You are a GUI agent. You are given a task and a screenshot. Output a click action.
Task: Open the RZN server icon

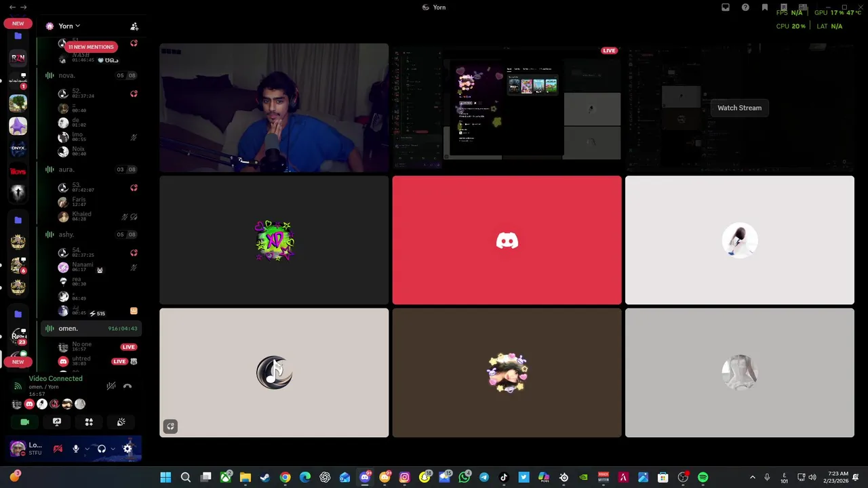pyautogui.click(x=18, y=58)
